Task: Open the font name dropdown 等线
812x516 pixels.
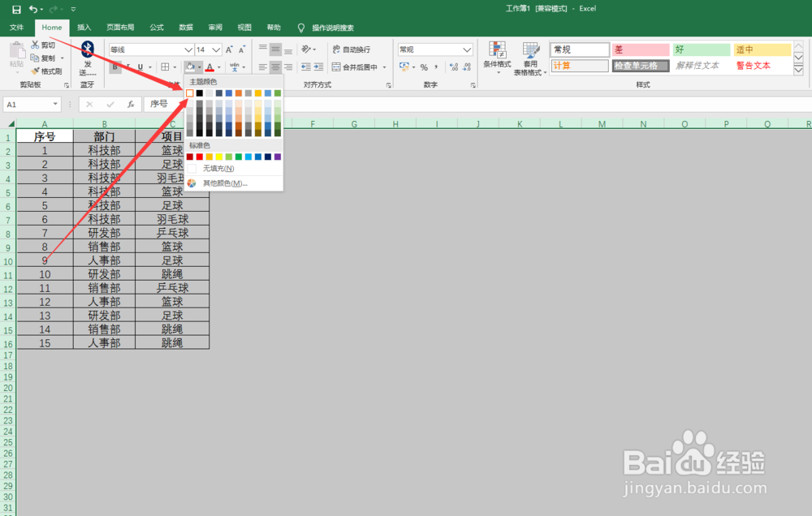Action: [x=188, y=49]
